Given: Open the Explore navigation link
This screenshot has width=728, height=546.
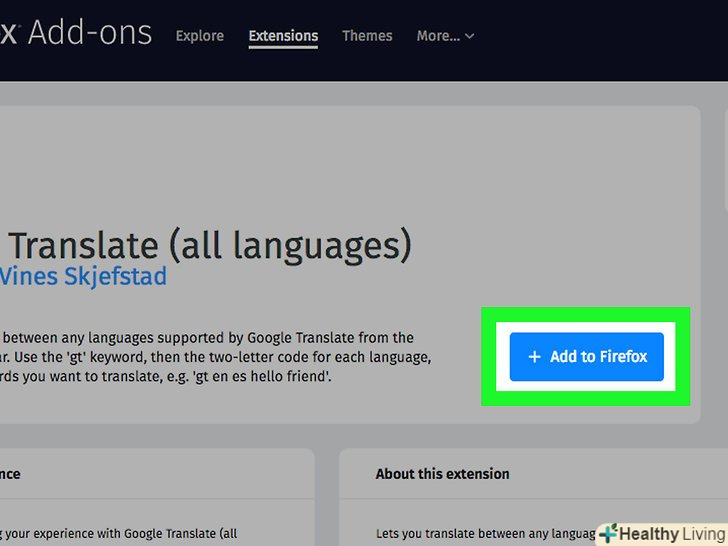Looking at the screenshot, I should click(200, 36).
